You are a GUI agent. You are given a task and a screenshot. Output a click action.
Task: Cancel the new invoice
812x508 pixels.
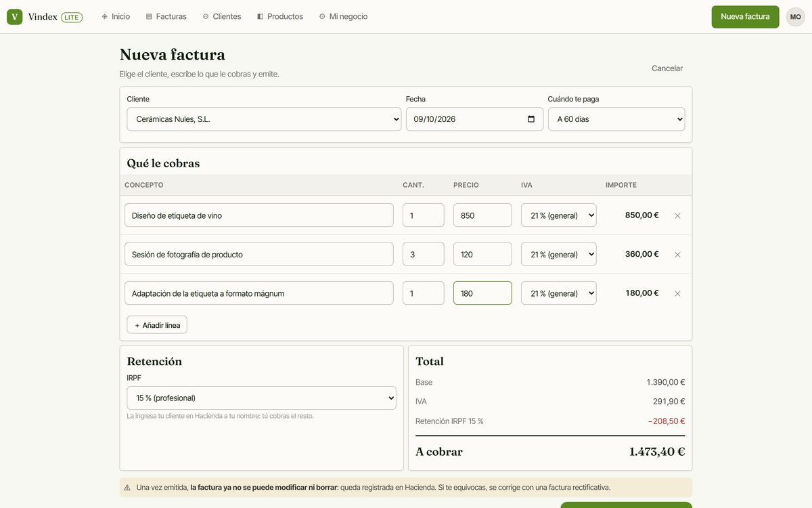coord(667,68)
